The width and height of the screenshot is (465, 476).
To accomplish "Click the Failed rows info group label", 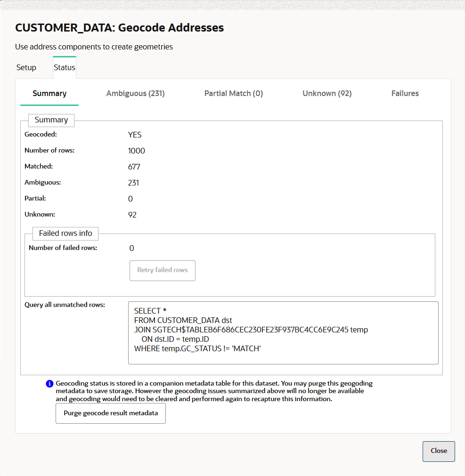I will tap(65, 233).
